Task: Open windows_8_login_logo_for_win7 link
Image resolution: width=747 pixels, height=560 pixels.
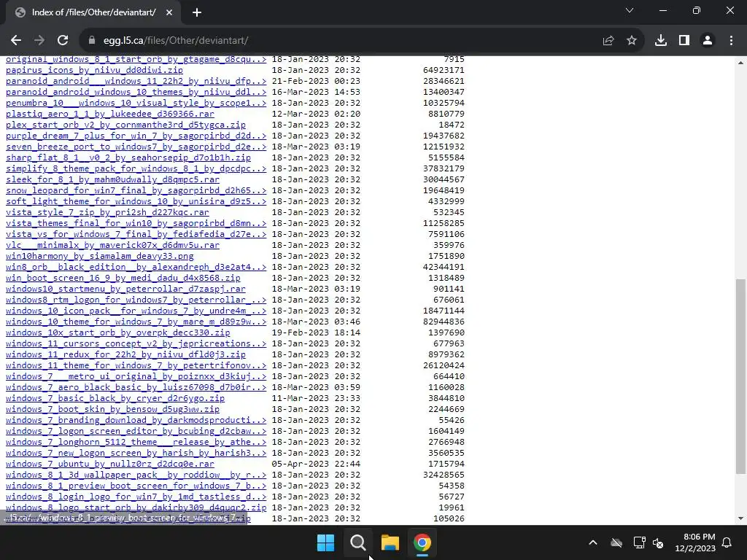Action: coord(136,497)
